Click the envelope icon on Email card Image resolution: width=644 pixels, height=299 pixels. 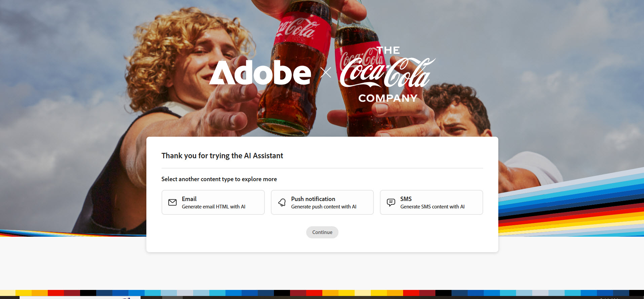coord(172,202)
